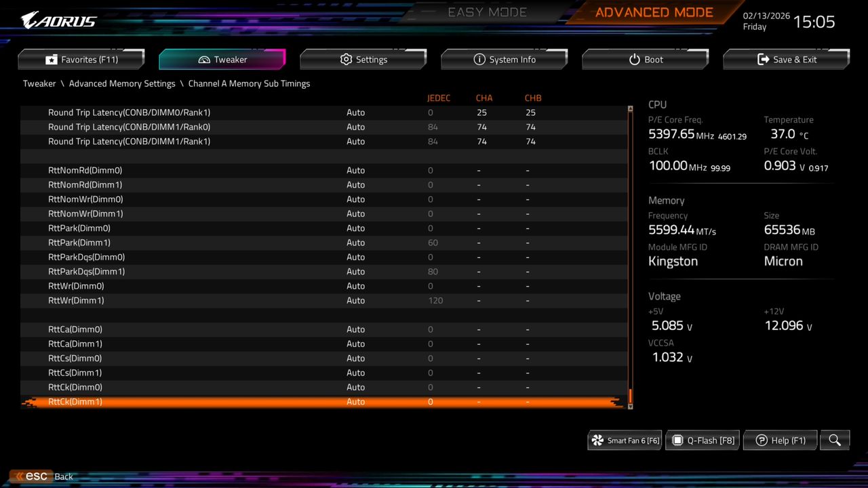Select Advanced Memory Settings in the breadcrumb
The image size is (868, 488).
122,83
